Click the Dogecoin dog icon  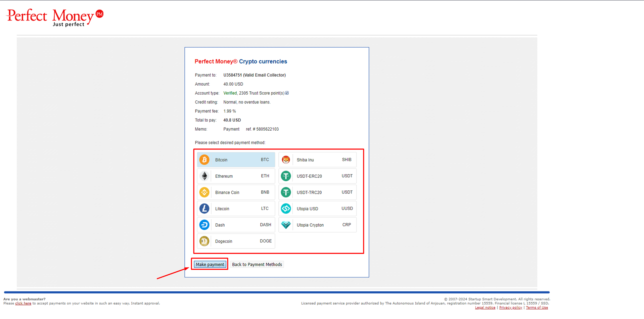tap(204, 241)
